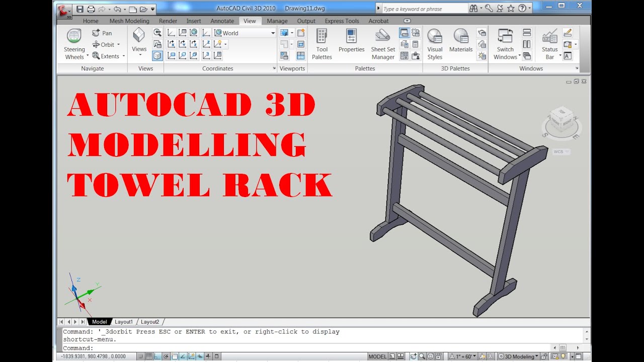Click the Tile Vertically windows icon
This screenshot has width=644, height=362.
(527, 44)
